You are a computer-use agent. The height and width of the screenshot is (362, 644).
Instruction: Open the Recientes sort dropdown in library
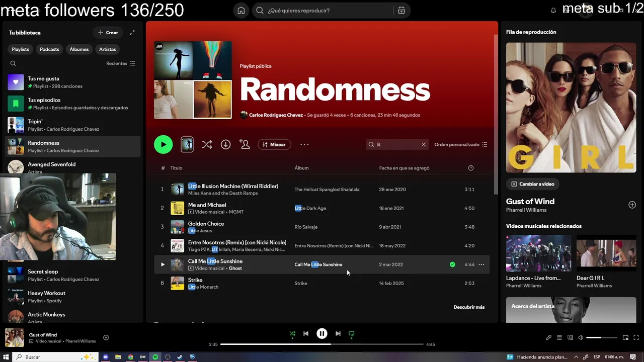(121, 63)
